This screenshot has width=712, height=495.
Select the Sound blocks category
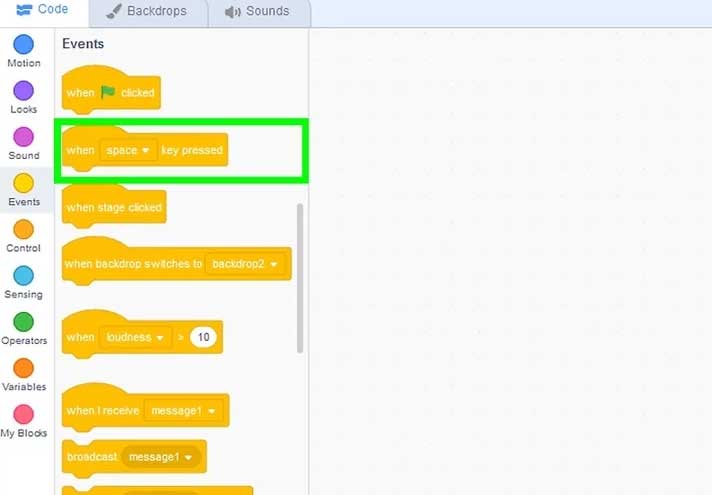pyautogui.click(x=24, y=144)
